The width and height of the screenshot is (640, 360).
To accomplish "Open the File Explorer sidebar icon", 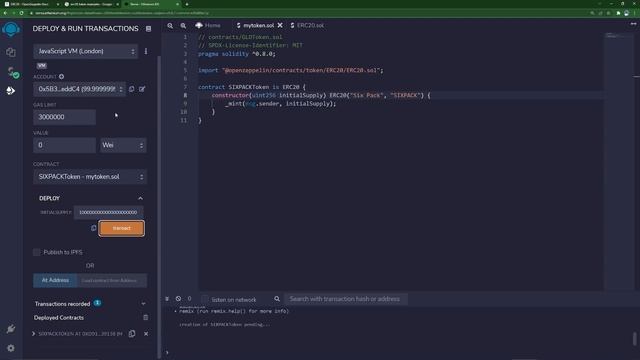I will [11, 52].
